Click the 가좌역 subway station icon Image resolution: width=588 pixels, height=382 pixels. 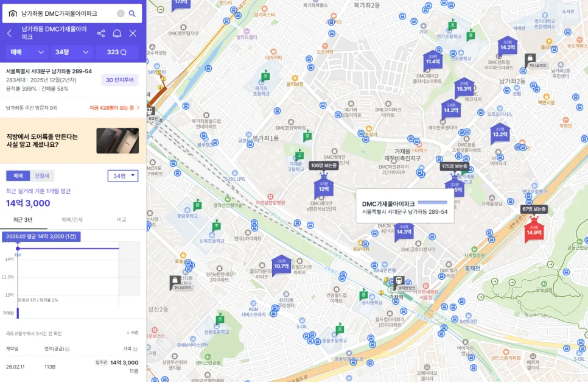pyautogui.click(x=399, y=281)
